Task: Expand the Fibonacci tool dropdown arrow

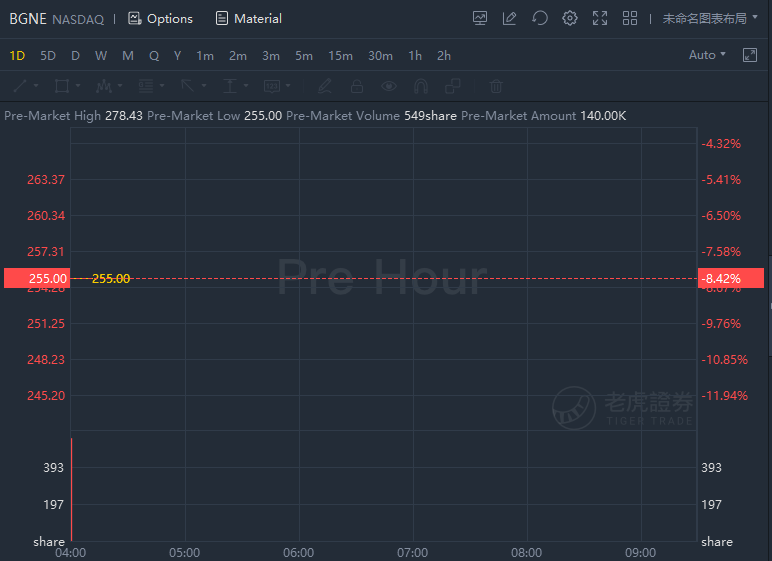Action: 162,86
